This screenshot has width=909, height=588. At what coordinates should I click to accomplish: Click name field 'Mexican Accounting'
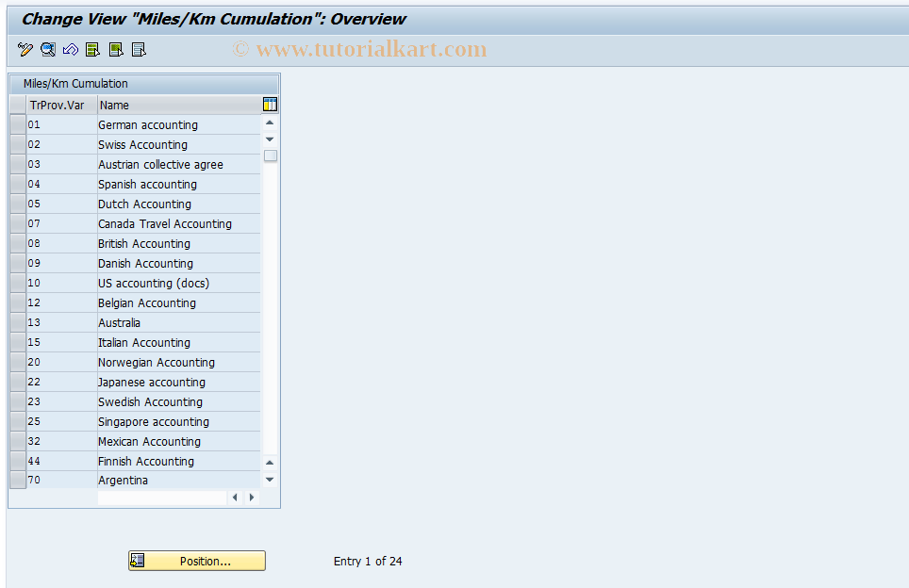(x=178, y=441)
